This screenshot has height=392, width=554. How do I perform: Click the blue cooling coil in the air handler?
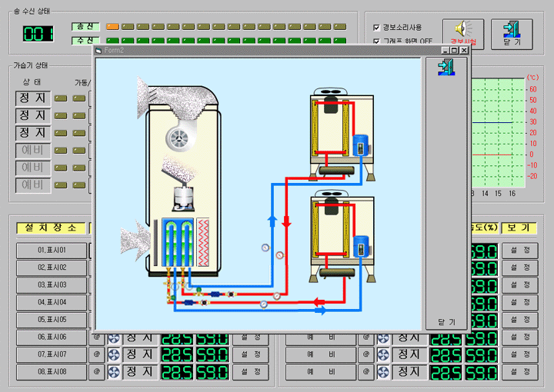click(175, 243)
